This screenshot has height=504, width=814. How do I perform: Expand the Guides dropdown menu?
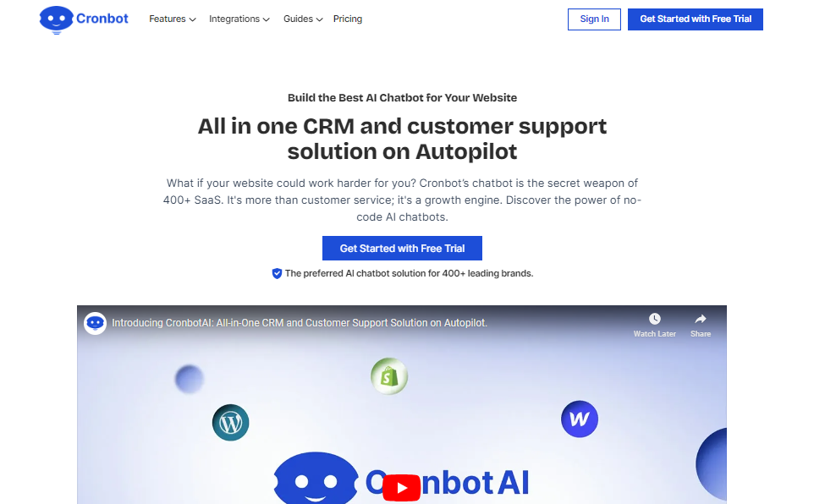point(303,19)
